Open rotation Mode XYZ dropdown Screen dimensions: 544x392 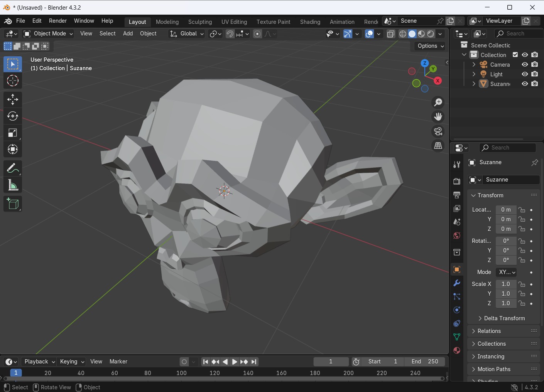pos(507,272)
